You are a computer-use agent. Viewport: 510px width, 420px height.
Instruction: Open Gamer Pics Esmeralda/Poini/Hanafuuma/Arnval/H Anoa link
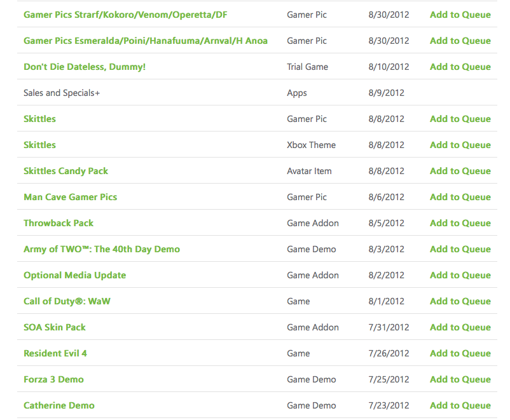[146, 41]
